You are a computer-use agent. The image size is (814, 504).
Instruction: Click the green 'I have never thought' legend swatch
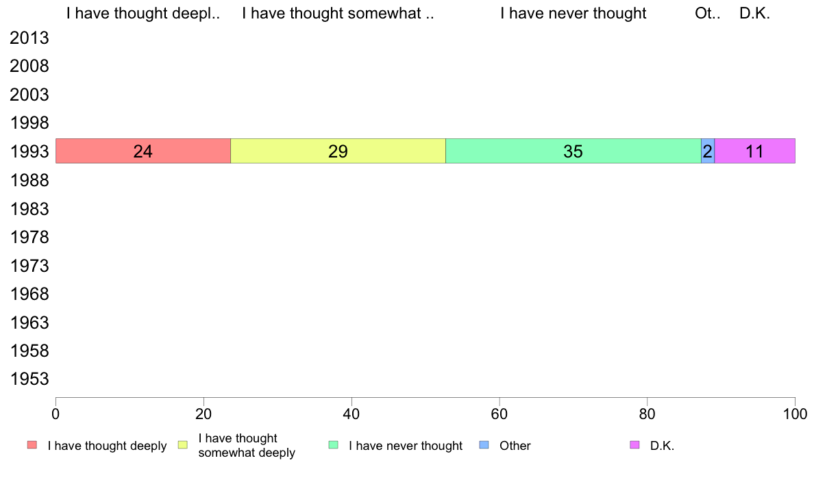(333, 445)
